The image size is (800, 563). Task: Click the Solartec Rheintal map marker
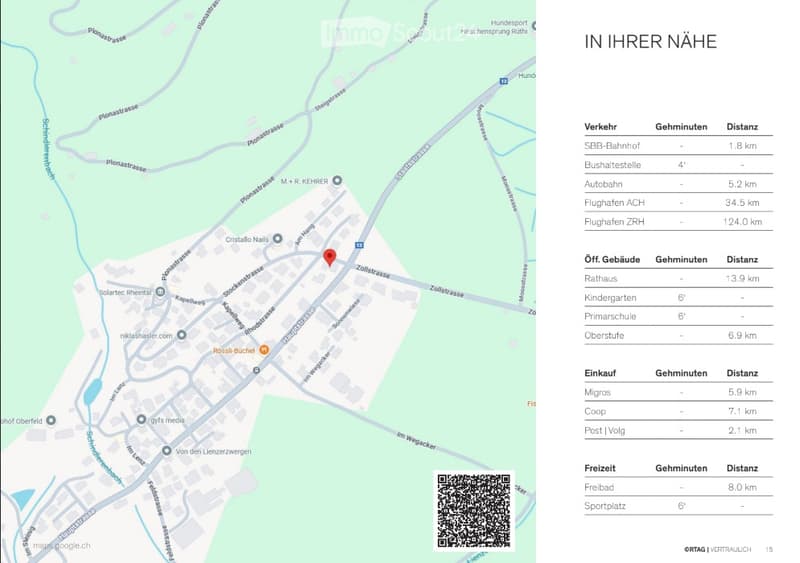click(x=160, y=292)
